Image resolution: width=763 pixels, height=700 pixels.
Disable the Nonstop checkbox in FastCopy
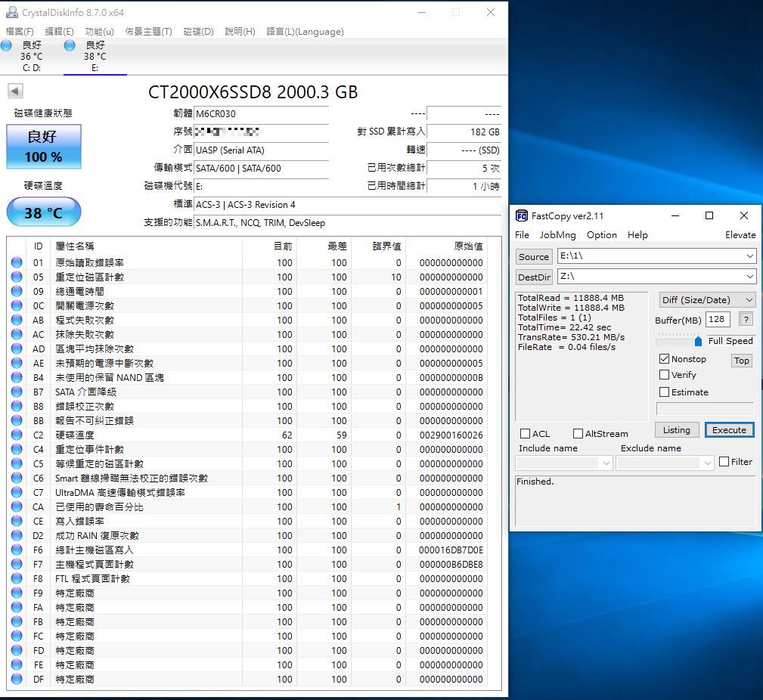pyautogui.click(x=664, y=359)
